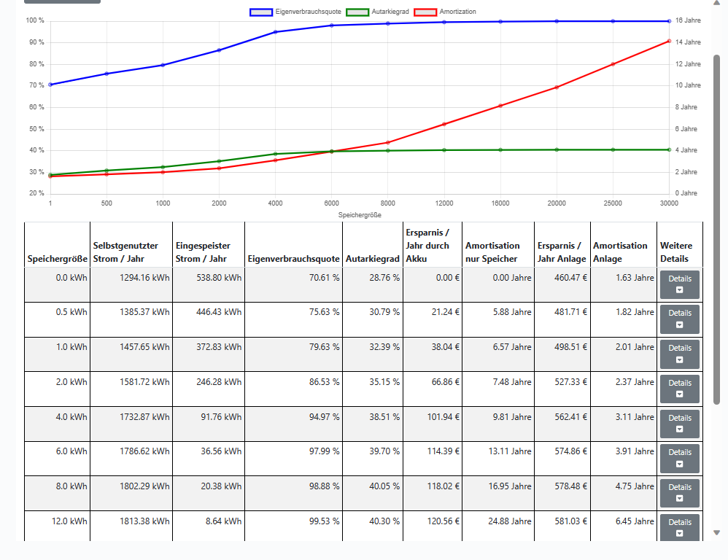
Task: Click the red Amortization point at 20000
Action: coord(557,87)
